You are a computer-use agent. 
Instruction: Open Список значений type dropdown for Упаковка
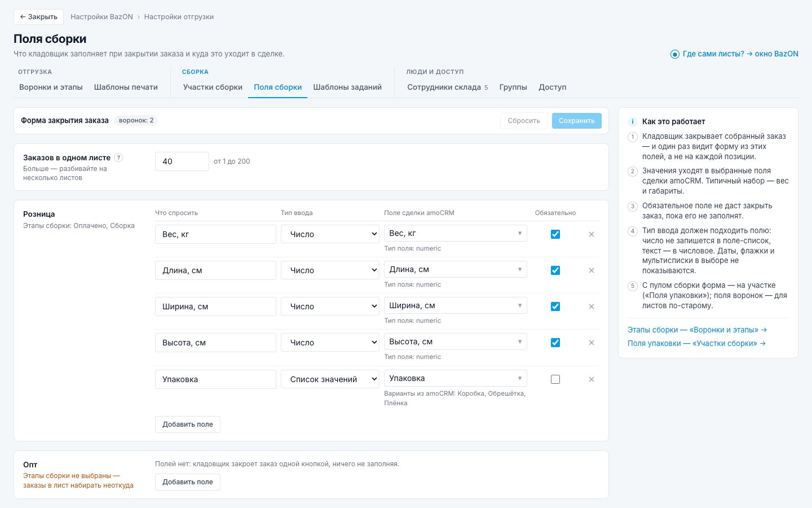click(x=330, y=379)
